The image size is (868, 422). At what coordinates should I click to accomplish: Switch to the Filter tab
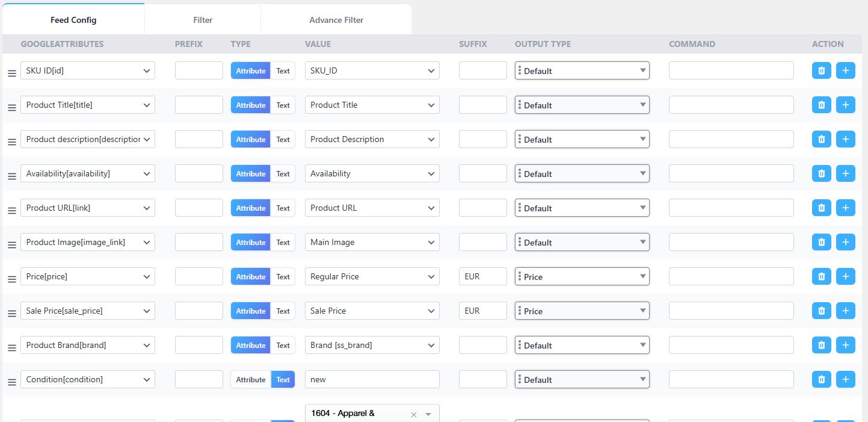point(202,19)
